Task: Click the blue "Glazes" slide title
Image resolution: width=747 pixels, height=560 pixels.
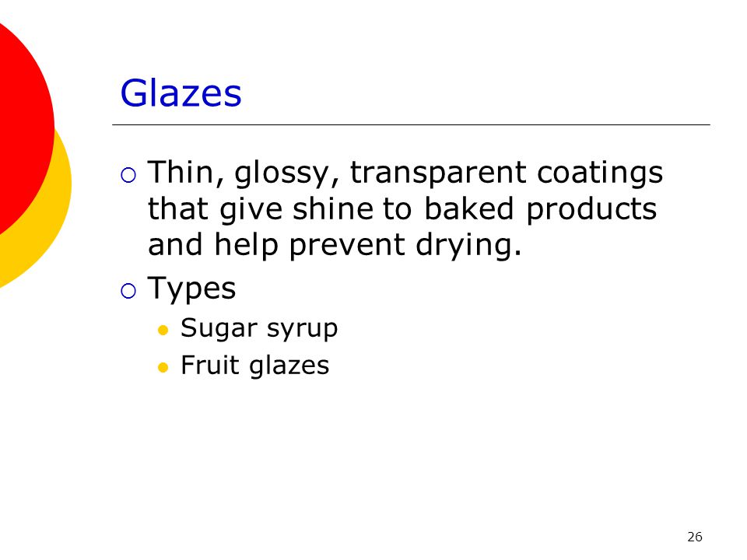Action: pos(181,93)
